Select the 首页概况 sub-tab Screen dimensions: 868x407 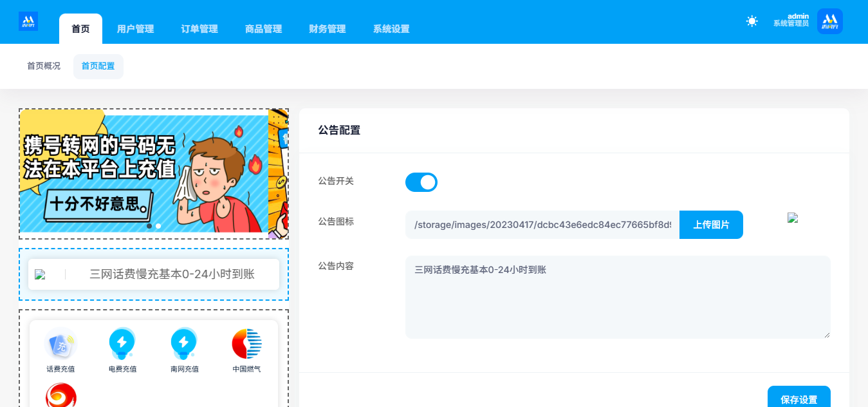coord(44,66)
